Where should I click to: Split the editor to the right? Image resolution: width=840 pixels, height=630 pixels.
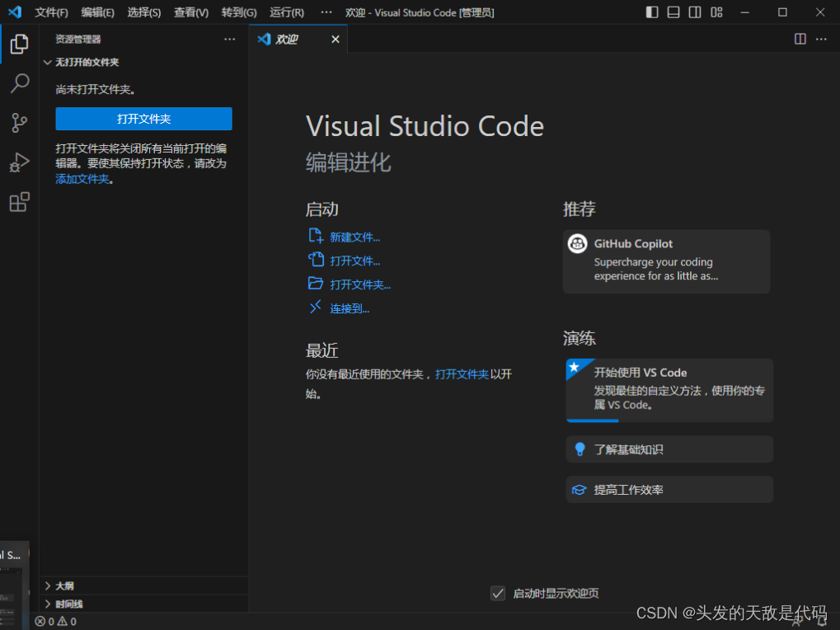pos(800,39)
